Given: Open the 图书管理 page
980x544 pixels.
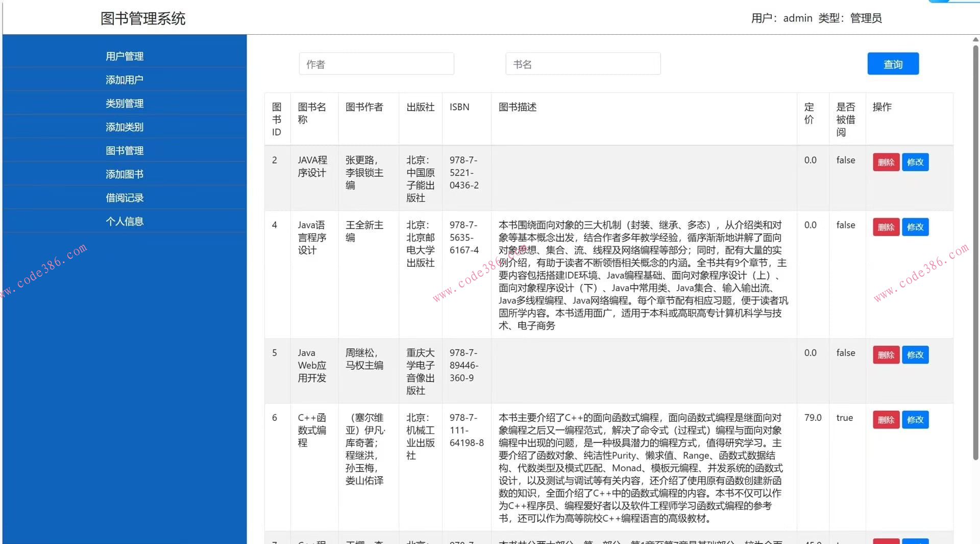Looking at the screenshot, I should click(124, 150).
